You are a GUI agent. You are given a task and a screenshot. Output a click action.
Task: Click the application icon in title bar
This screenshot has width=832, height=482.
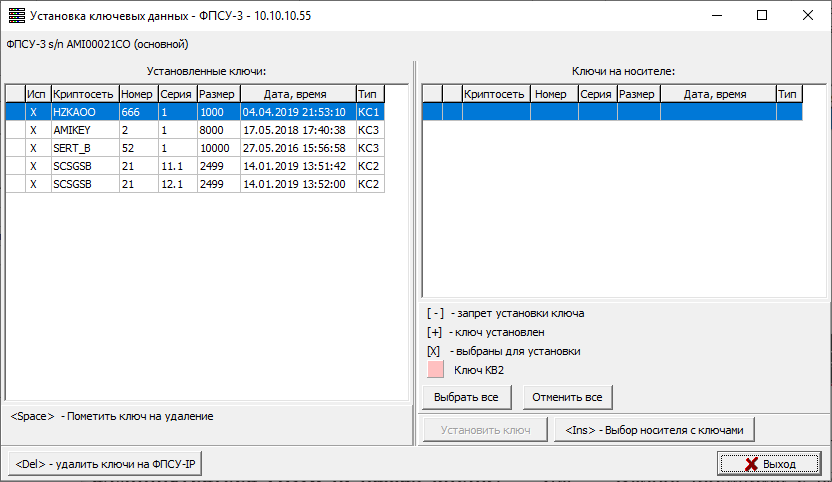click(x=16, y=16)
